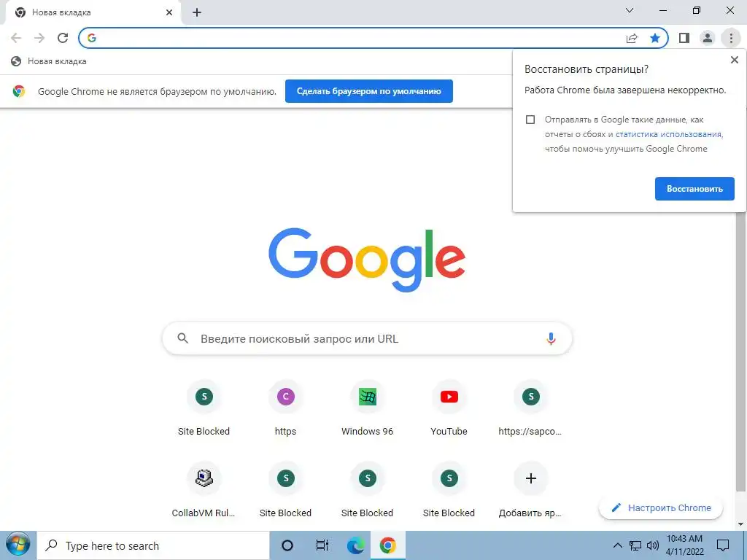This screenshot has height=560, width=747.
Task: Open Cortana circle icon in taskbar
Action: coord(287,545)
